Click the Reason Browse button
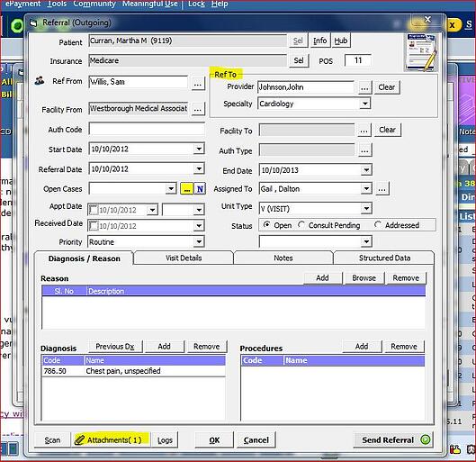Screen dimensions: 476x462 [x=364, y=278]
